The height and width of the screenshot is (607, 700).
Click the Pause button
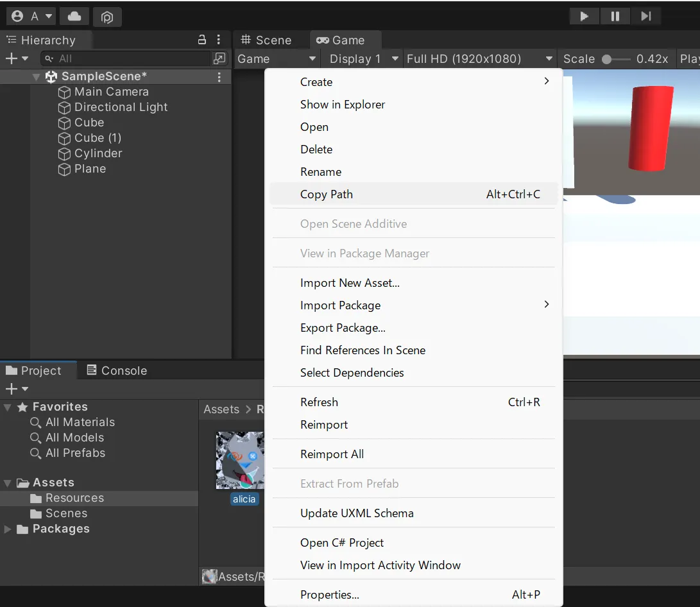[x=615, y=17]
